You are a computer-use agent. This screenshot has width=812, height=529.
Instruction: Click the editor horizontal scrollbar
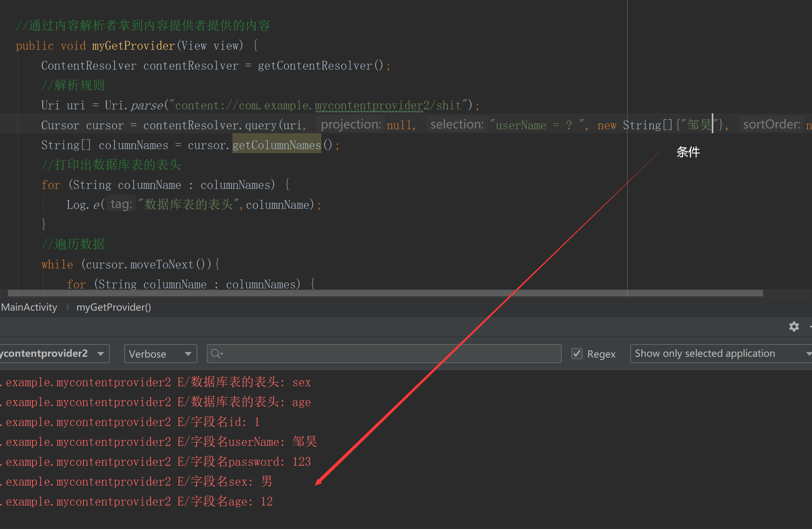[x=385, y=293]
